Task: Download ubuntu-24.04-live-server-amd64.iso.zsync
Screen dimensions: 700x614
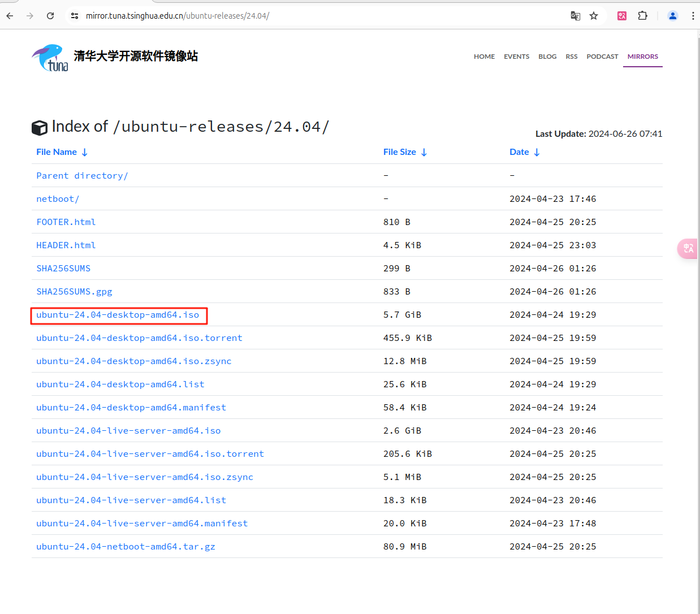Action: click(145, 477)
